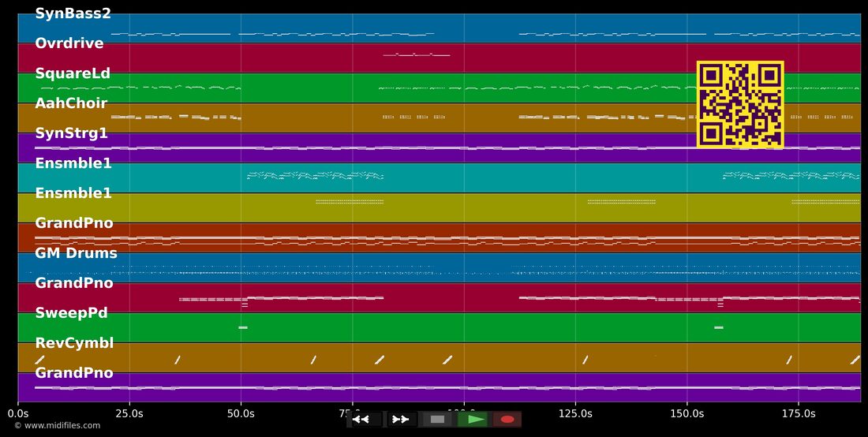Start recording with the red record button
The width and height of the screenshot is (868, 437).
507,420
